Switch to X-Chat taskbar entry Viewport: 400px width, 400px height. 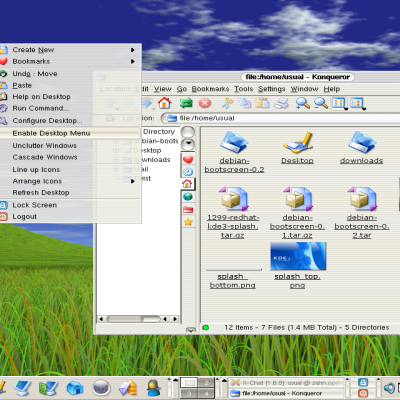[287, 383]
